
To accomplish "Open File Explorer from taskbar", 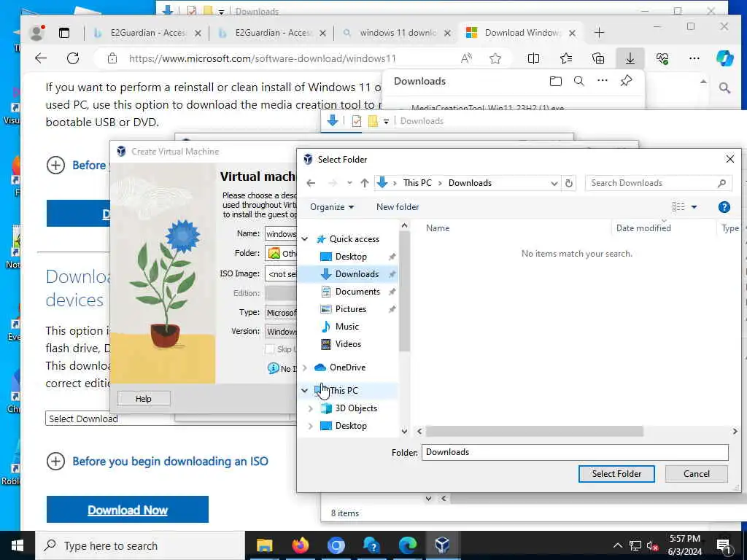I will 264,545.
